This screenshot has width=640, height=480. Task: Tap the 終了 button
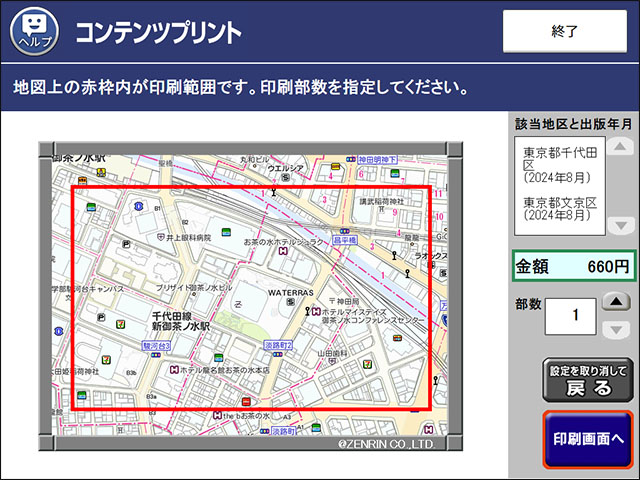pyautogui.click(x=564, y=31)
